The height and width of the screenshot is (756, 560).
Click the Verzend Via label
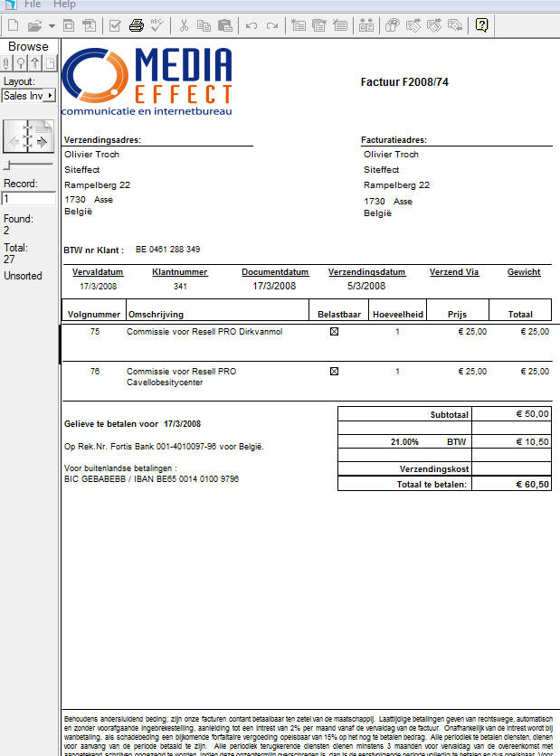coord(454,272)
